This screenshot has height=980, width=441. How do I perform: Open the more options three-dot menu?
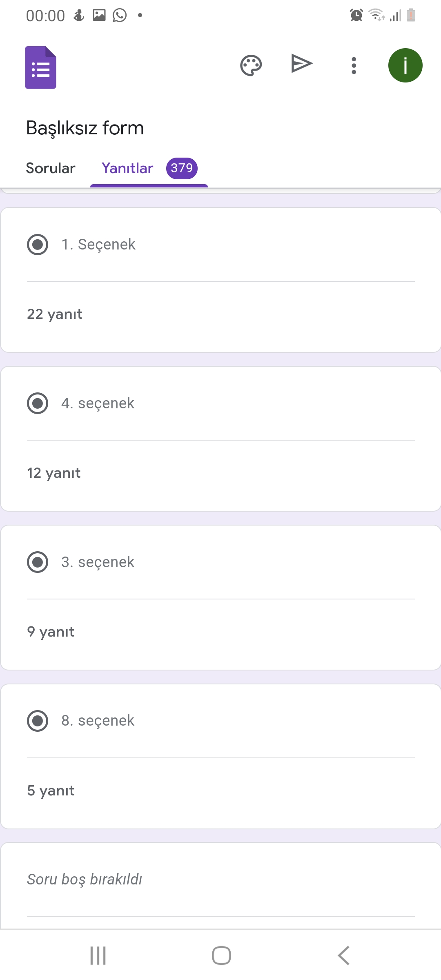coord(354,65)
